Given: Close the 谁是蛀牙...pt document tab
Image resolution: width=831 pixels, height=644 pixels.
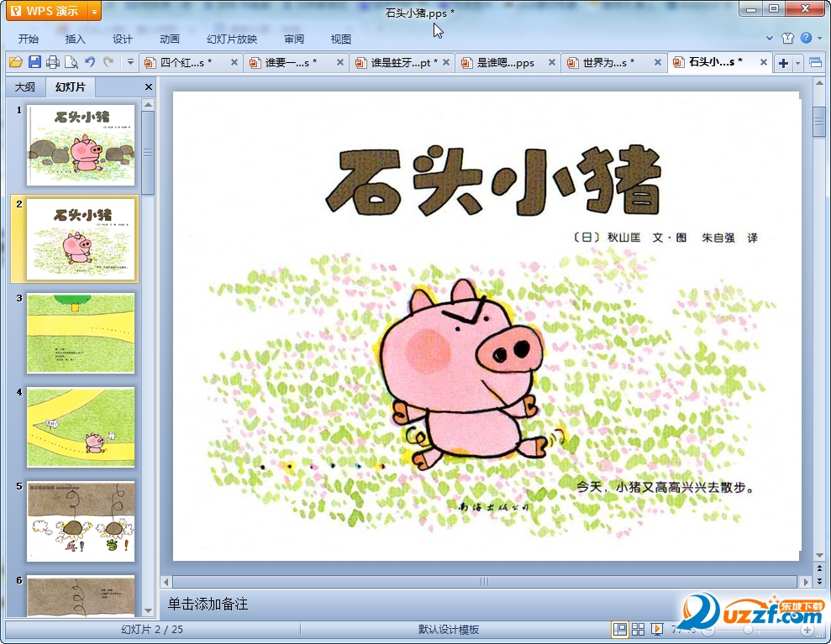Looking at the screenshot, I should 446,62.
